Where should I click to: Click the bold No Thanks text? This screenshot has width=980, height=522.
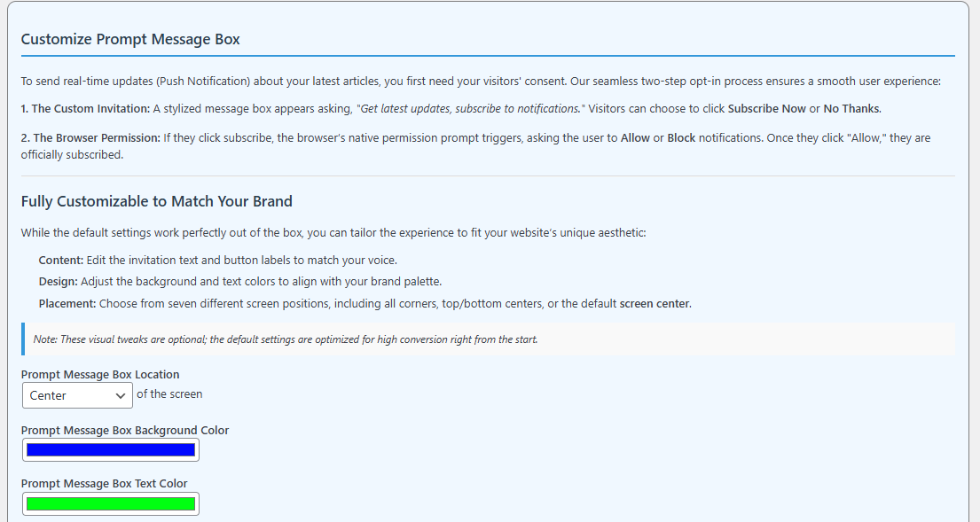pyautogui.click(x=852, y=109)
